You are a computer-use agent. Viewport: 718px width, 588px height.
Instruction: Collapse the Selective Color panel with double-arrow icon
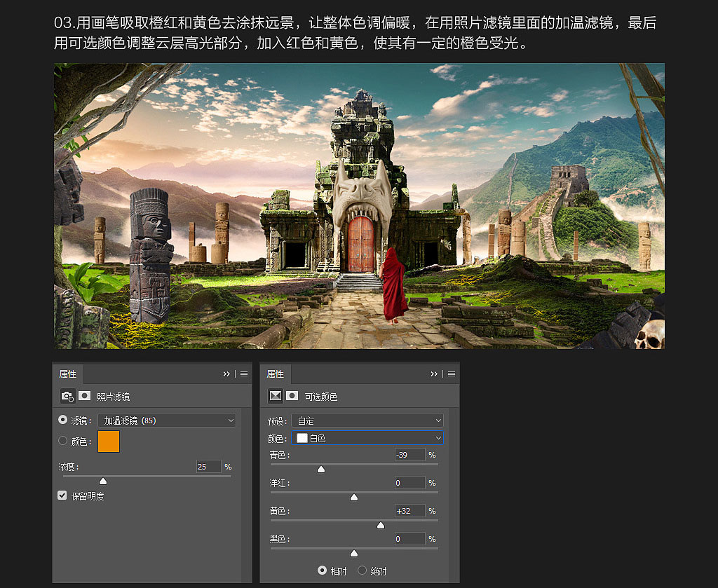tap(433, 374)
